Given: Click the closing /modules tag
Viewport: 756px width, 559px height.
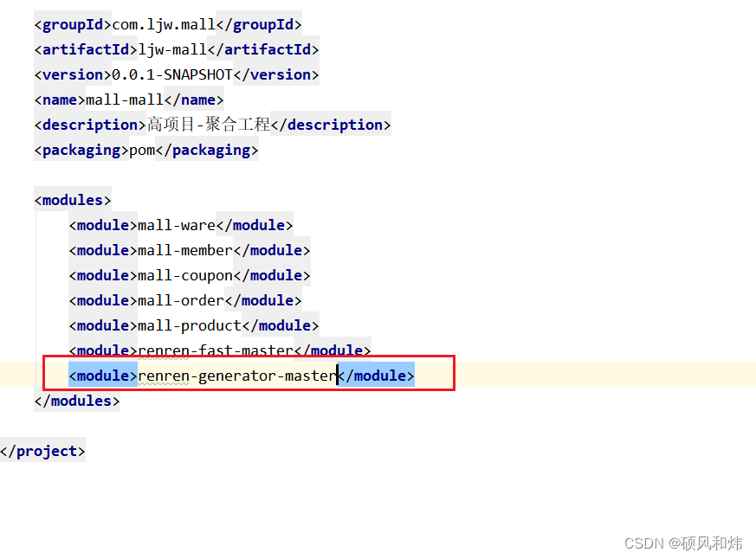Looking at the screenshot, I should coord(77,400).
